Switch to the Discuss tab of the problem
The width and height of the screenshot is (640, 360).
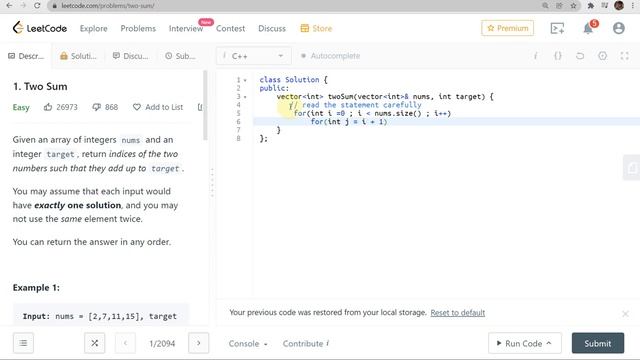(x=131, y=56)
